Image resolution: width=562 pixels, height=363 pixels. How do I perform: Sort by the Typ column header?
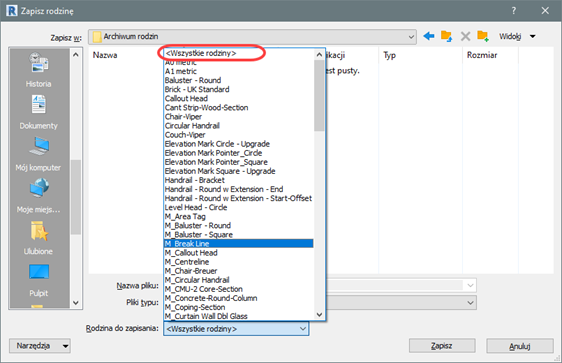[390, 55]
